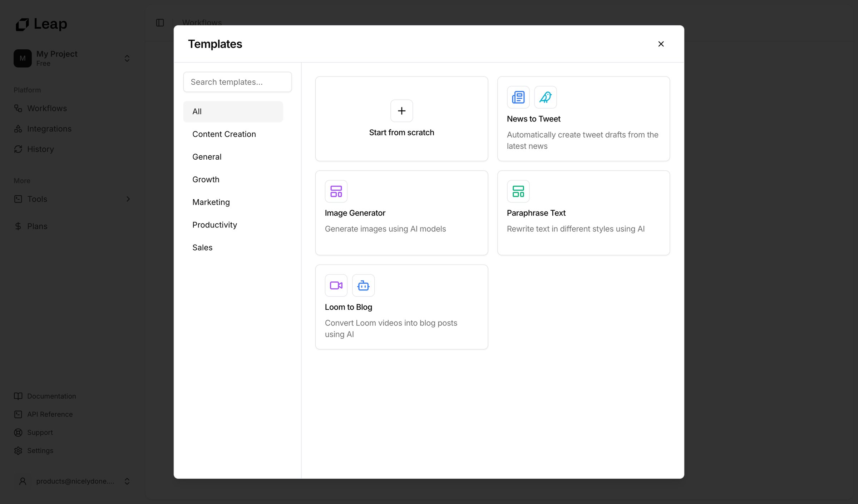Open the My Project switcher dropdown

pyautogui.click(x=127, y=58)
